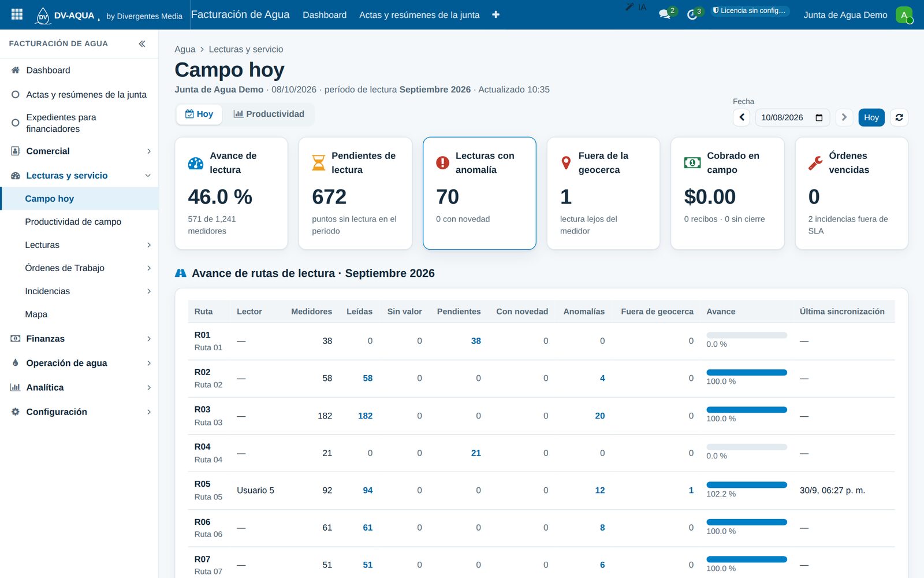The height and width of the screenshot is (578, 924).
Task: Expand the Finanzas sidebar section
Action: (79, 338)
